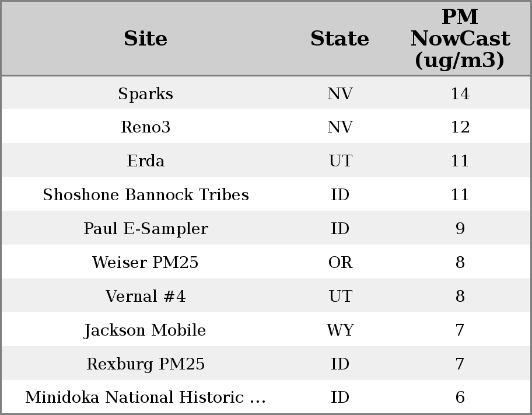This screenshot has height=415, width=532.
Task: Click the UT state cell for Erda
Action: [339, 161]
